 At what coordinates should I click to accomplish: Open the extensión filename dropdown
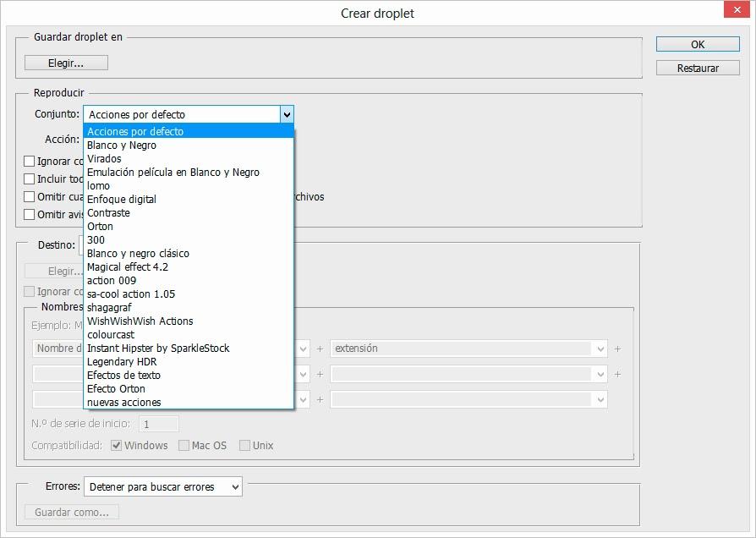[x=600, y=349]
